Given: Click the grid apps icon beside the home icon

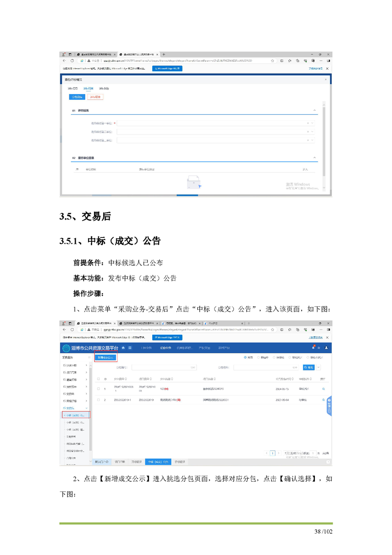Looking at the screenshot, I should [x=130, y=348].
